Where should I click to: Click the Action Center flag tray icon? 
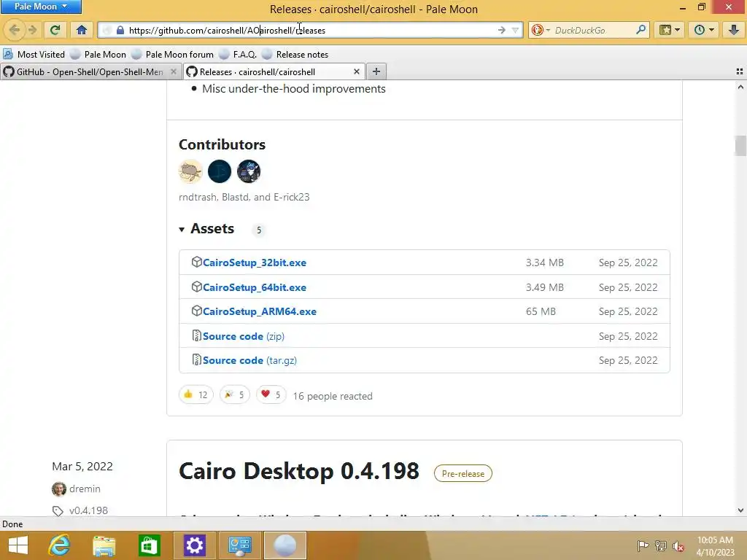(643, 545)
